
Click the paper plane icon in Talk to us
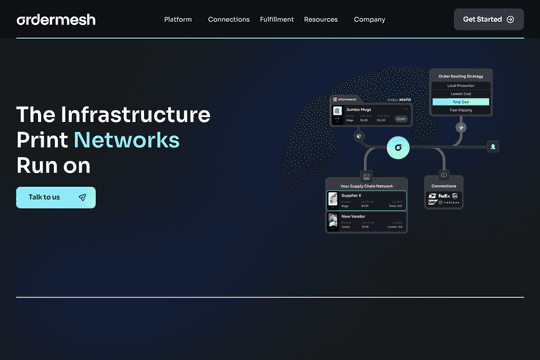pos(82,197)
